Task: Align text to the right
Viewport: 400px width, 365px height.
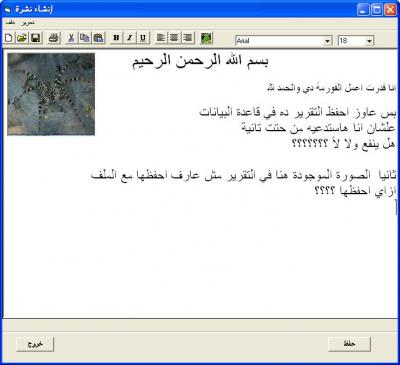Action: 188,38
